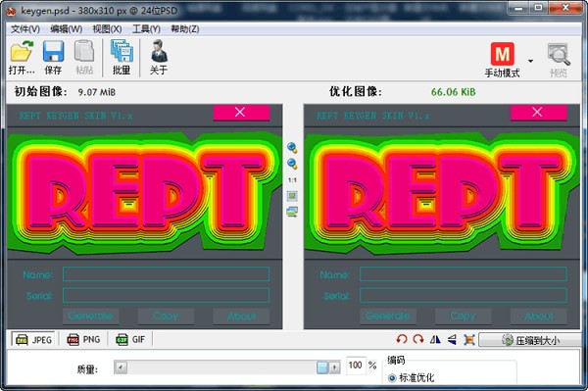The height and width of the screenshot is (391, 588).
Task: Click the crop/resize orange frame icon
Action: tap(469, 340)
